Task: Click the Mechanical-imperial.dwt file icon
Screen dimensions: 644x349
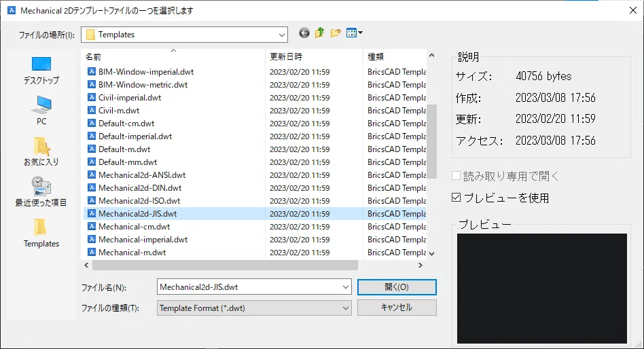Action: click(x=92, y=239)
